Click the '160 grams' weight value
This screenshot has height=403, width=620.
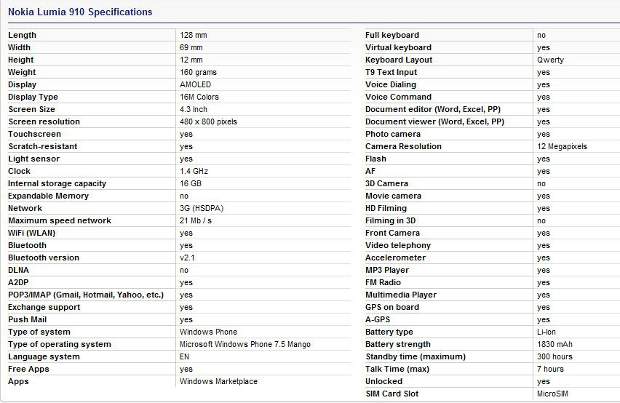pyautogui.click(x=198, y=72)
